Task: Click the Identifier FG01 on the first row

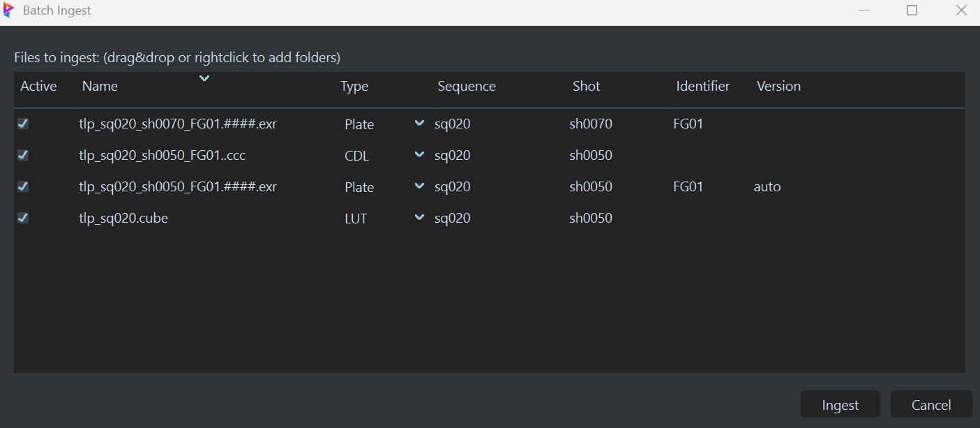Action: click(x=688, y=124)
